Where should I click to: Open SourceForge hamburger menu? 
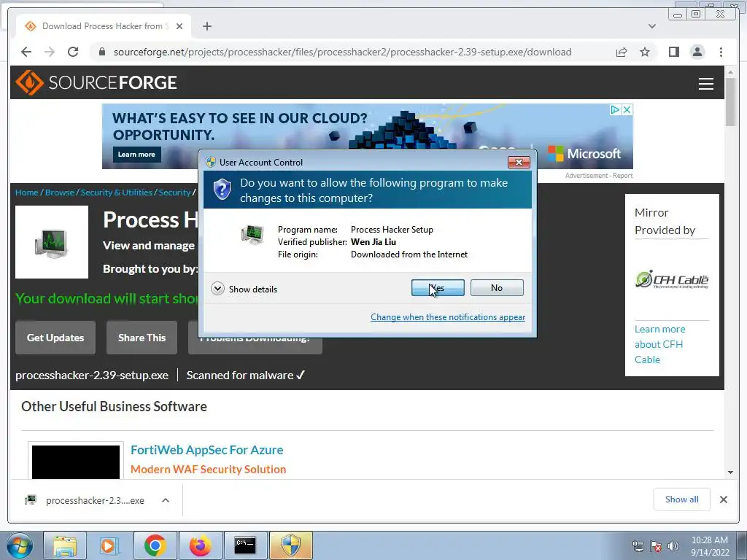tap(705, 83)
